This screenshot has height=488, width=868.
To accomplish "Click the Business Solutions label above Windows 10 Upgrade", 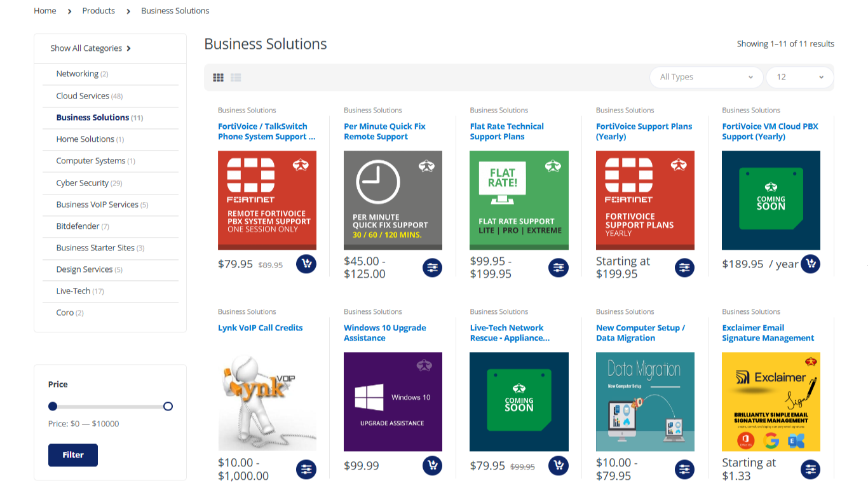I will (373, 312).
